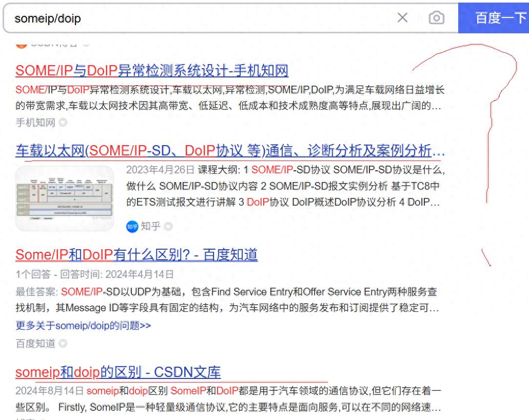
Task: Click the protocol-stack thumbnail of the 知乎 result
Action: click(65, 198)
